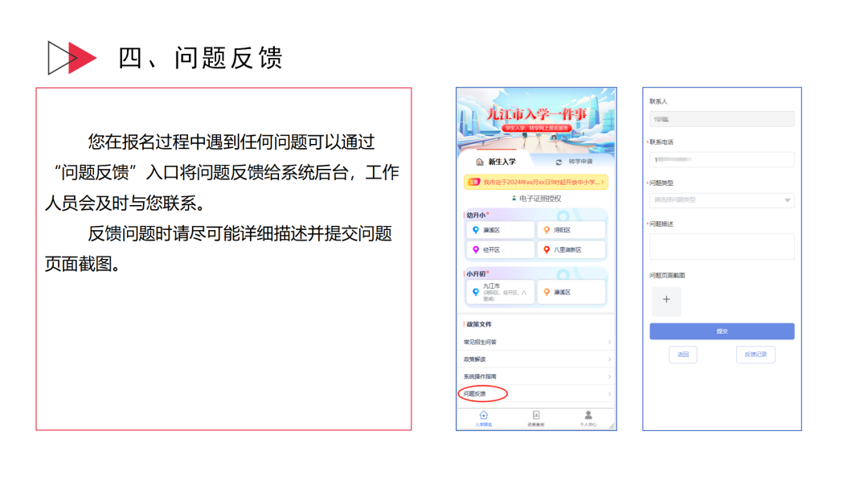Select 浔阳区 location pin option
The width and height of the screenshot is (868, 489).
(x=571, y=230)
